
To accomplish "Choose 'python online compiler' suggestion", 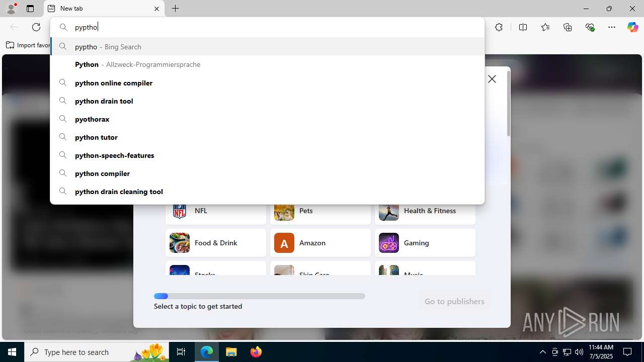I will (x=267, y=83).
